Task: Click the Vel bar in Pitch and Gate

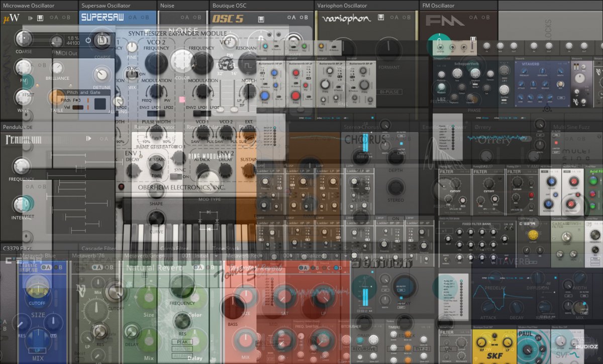Action: pyautogui.click(x=78, y=107)
